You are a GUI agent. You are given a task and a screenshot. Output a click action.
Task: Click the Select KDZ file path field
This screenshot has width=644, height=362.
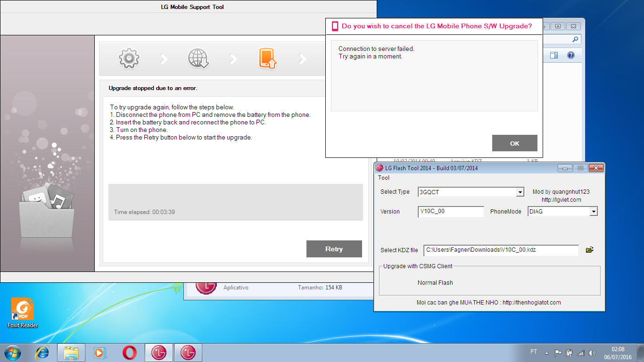click(501, 250)
